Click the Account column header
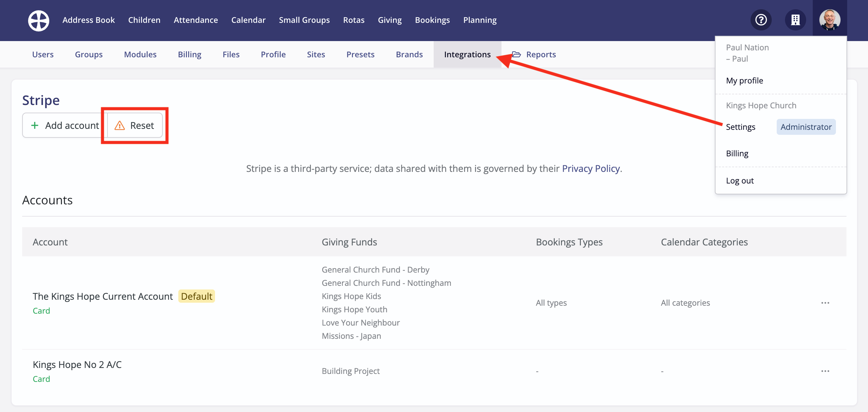Image resolution: width=868 pixels, height=412 pixels. click(x=50, y=242)
